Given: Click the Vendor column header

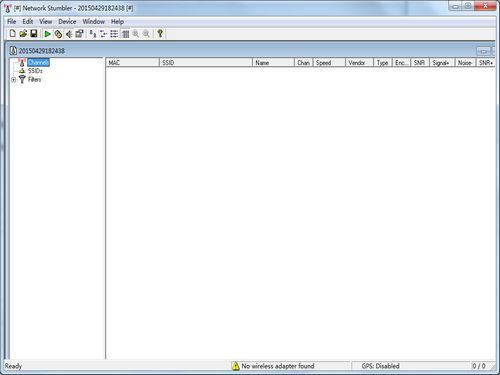Looking at the screenshot, I should coord(359,63).
